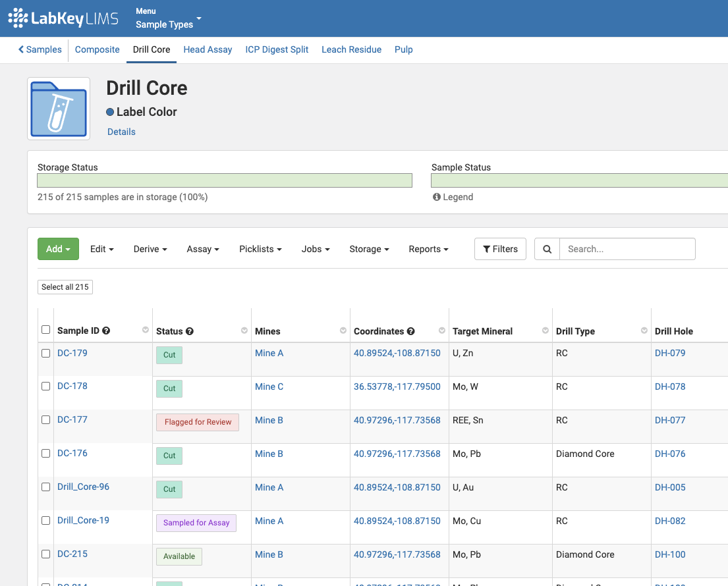Switch to the Composite tab
This screenshot has width=728, height=586.
(97, 49)
